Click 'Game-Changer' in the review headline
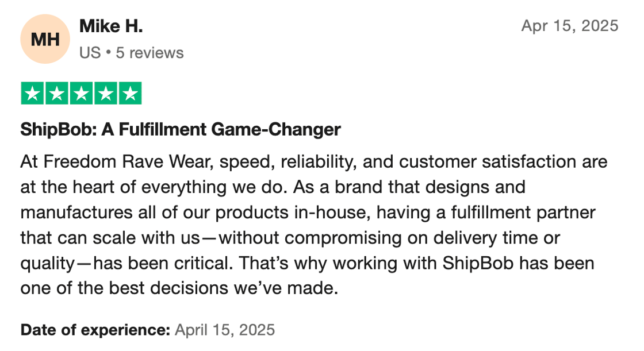Viewport: 644px width, 351px height. [x=276, y=129]
